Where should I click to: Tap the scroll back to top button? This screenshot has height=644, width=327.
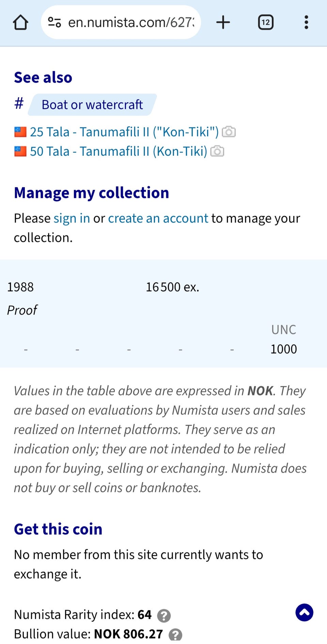(x=304, y=612)
